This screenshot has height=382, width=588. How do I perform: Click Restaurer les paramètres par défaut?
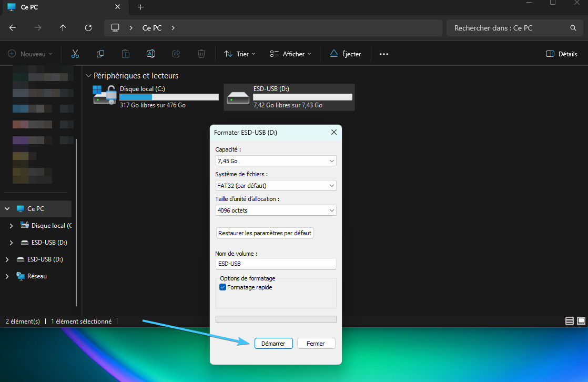265,233
